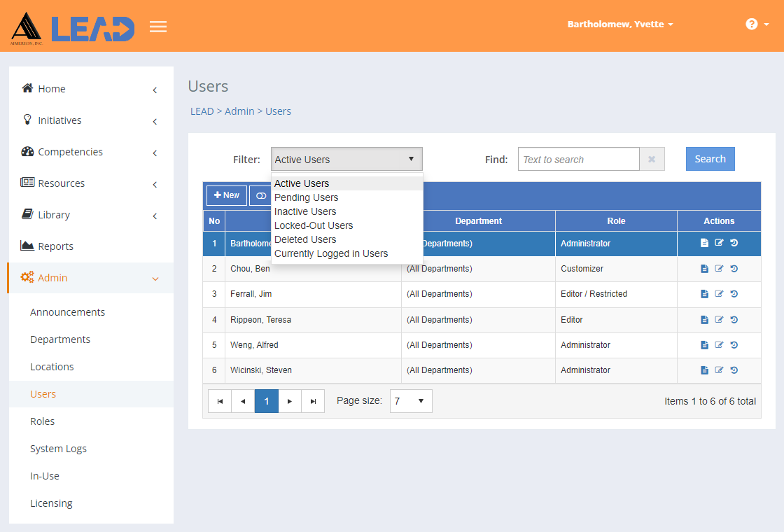This screenshot has width=784, height=532.
Task: Edit the Chou, Ben user record
Action: coord(719,269)
